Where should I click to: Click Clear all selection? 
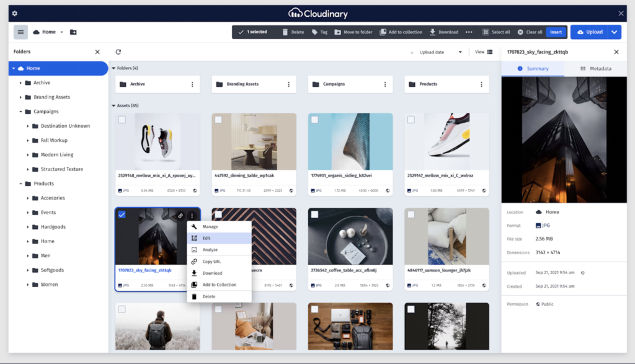click(x=530, y=32)
